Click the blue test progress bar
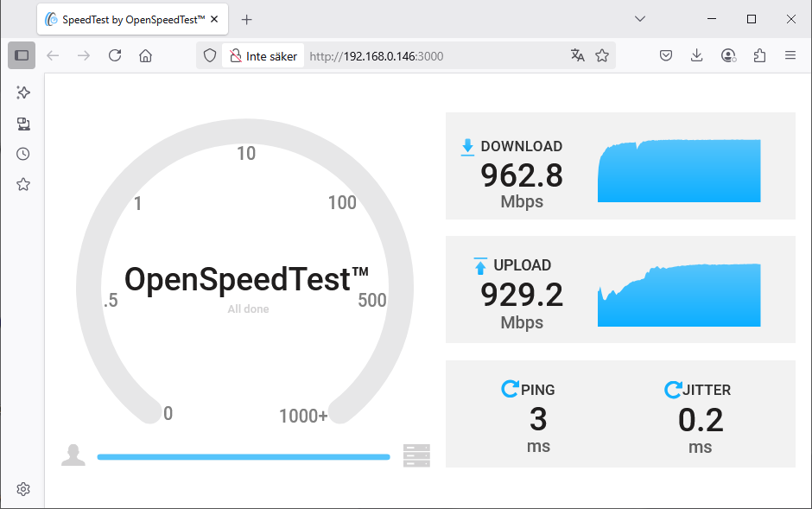This screenshot has height=509, width=812. pyautogui.click(x=244, y=456)
